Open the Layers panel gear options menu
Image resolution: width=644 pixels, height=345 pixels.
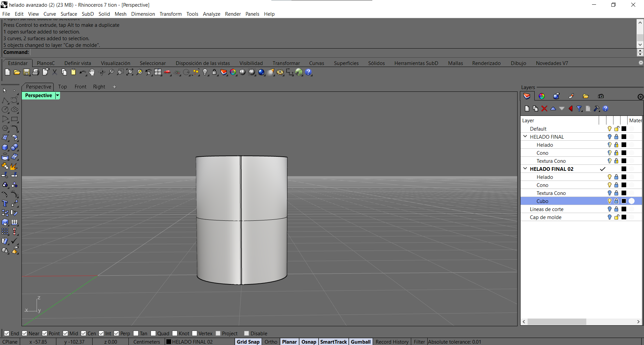pos(640,97)
